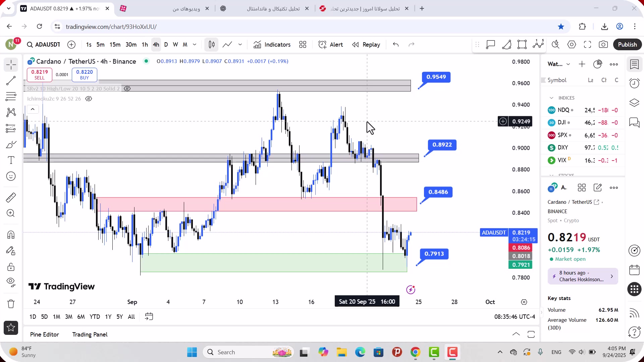The width and height of the screenshot is (644, 362).
Task: Toggle stay in drawing mode
Action: coord(11,251)
